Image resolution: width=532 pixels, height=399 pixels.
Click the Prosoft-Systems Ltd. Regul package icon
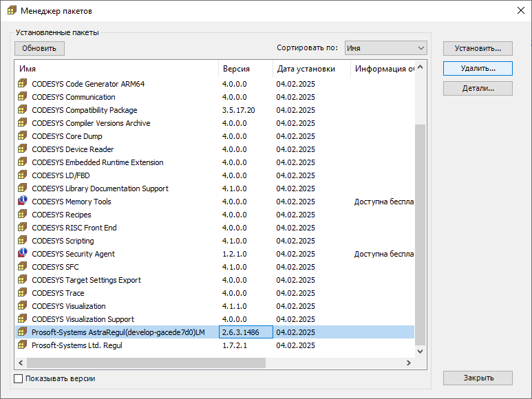23,345
